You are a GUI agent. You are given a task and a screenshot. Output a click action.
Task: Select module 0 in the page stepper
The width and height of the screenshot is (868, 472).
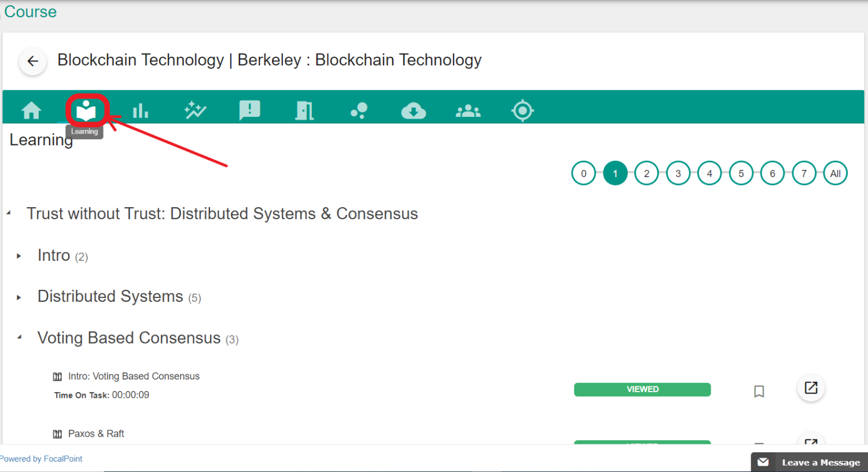click(x=583, y=174)
